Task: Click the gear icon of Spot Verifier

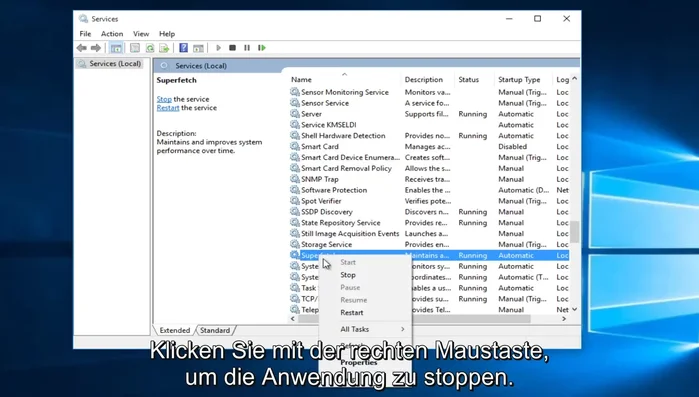Action: click(295, 201)
